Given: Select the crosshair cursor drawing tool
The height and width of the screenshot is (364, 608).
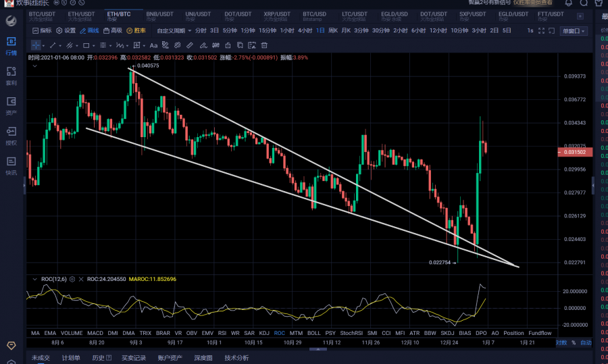Looking at the screenshot, I should (36, 45).
